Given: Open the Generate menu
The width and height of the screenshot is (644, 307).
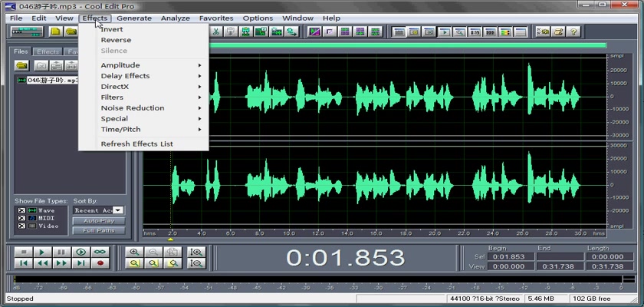Looking at the screenshot, I should tap(134, 18).
